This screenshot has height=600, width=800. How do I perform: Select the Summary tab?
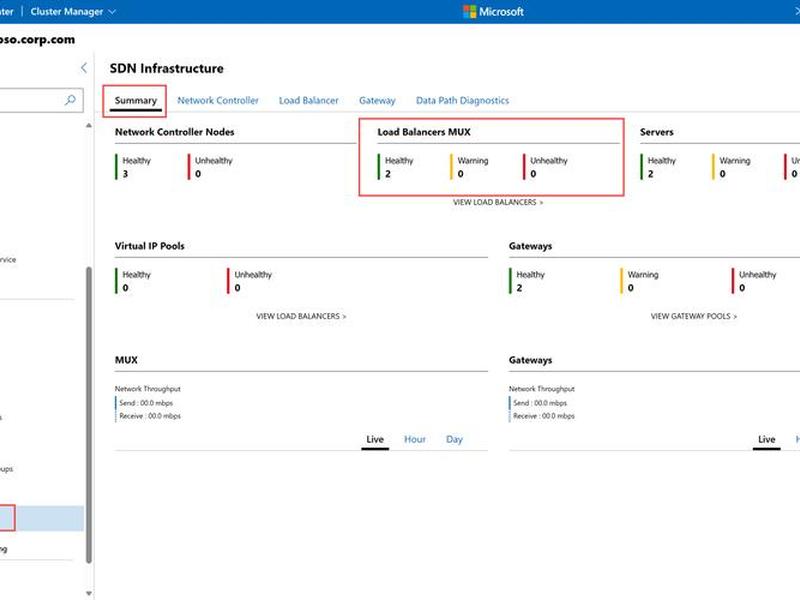[136, 101]
